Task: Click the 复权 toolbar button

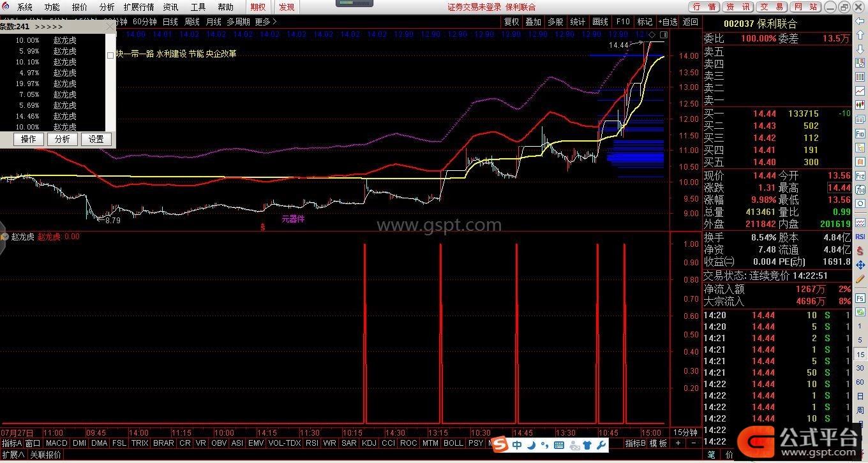Action: [x=511, y=22]
